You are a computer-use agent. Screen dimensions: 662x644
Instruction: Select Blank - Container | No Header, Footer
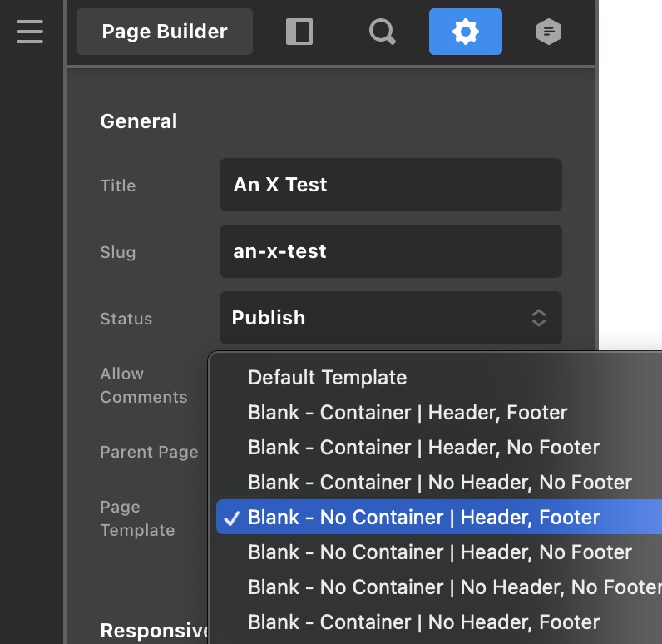423,622
